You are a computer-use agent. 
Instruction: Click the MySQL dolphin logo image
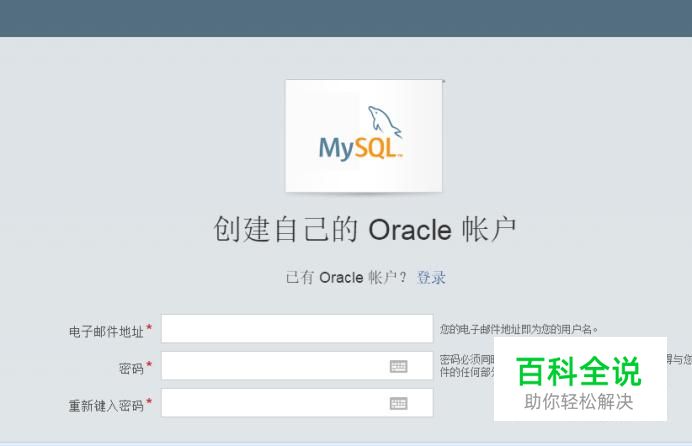(x=364, y=136)
